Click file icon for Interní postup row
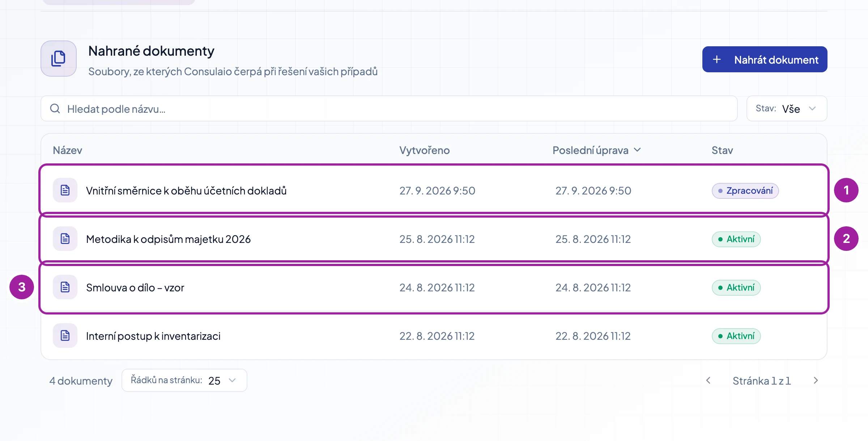868x441 pixels. tap(65, 335)
